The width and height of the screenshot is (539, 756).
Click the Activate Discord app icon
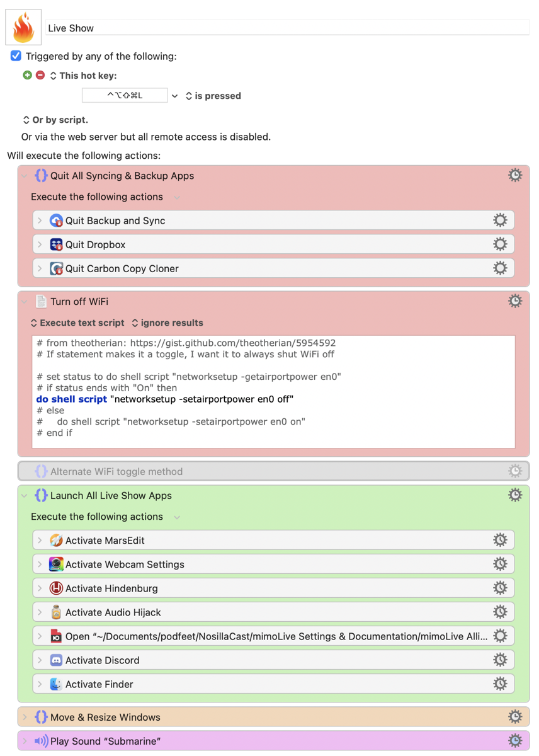tap(56, 660)
